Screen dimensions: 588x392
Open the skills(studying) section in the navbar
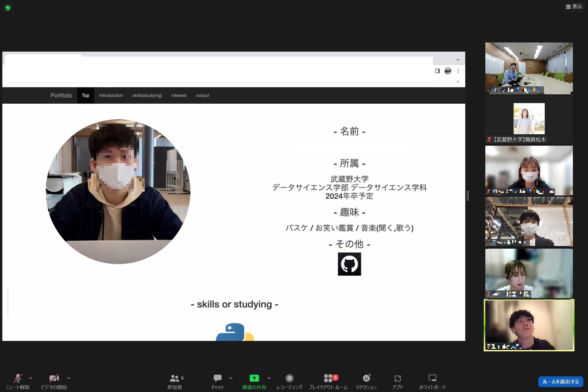pos(147,95)
